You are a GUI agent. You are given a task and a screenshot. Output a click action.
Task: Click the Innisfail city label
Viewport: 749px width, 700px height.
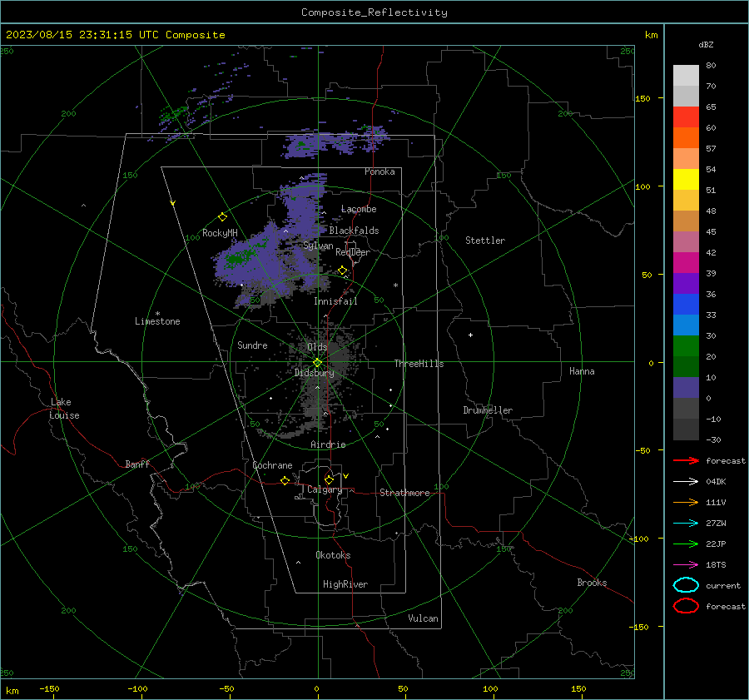(335, 301)
